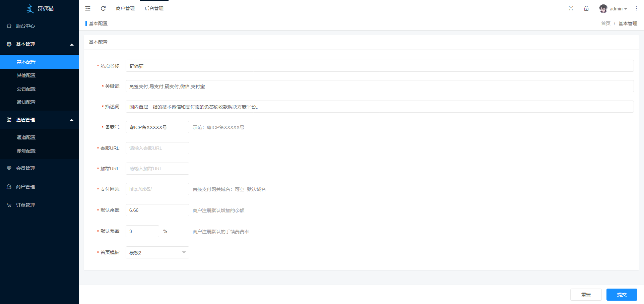Switch to the 后台管理 top tab
Image resolution: width=644 pixels, height=304 pixels.
tap(154, 8)
